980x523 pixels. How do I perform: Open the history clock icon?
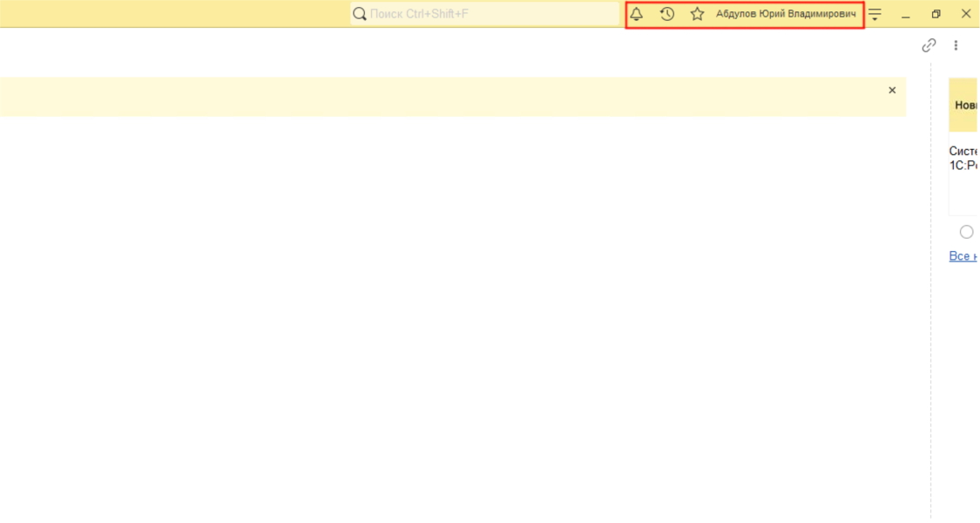click(x=667, y=14)
